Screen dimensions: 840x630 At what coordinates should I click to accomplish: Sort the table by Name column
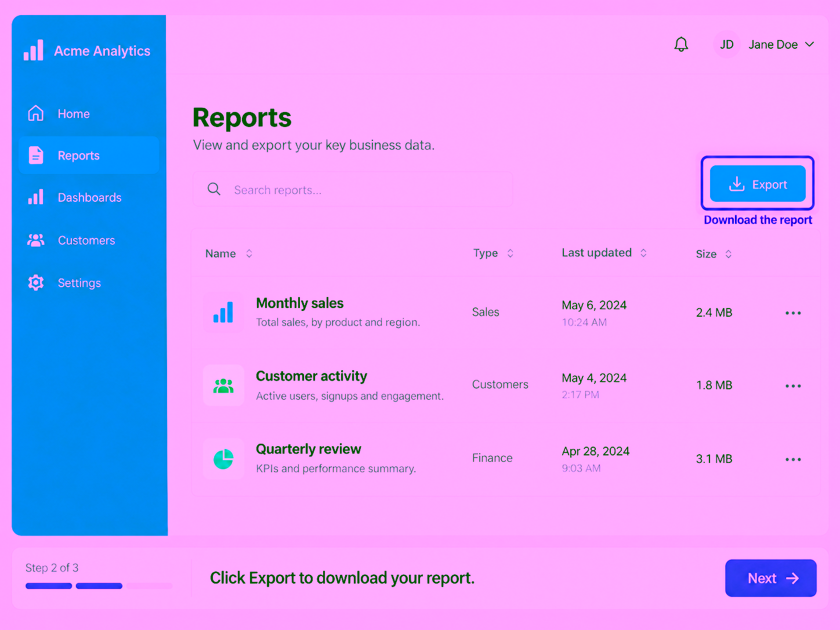coord(229,254)
